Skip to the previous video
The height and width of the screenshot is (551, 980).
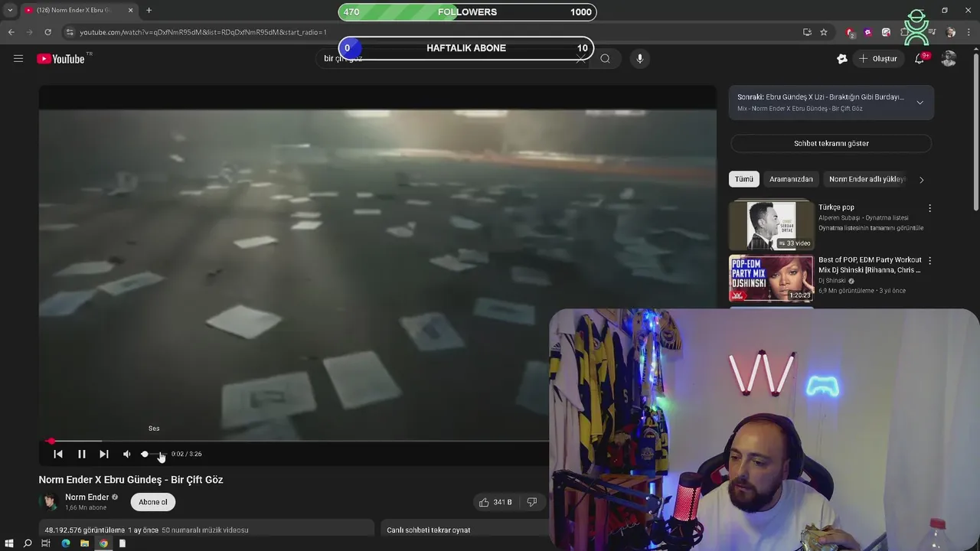[x=58, y=454]
